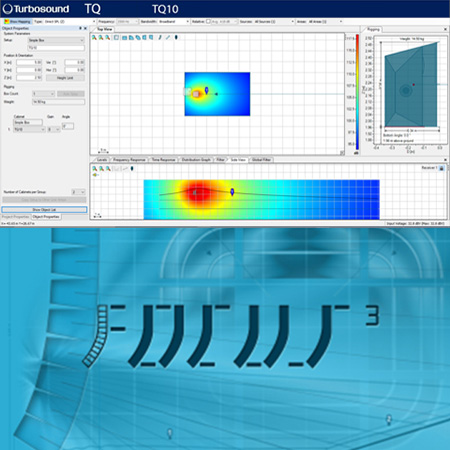Click the Auto Splay button
This screenshot has width=450, height=450.
coord(71,94)
